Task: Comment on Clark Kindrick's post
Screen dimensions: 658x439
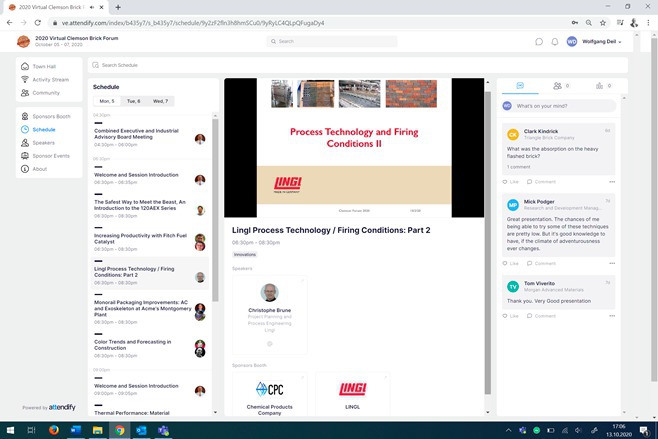Action: (541, 182)
